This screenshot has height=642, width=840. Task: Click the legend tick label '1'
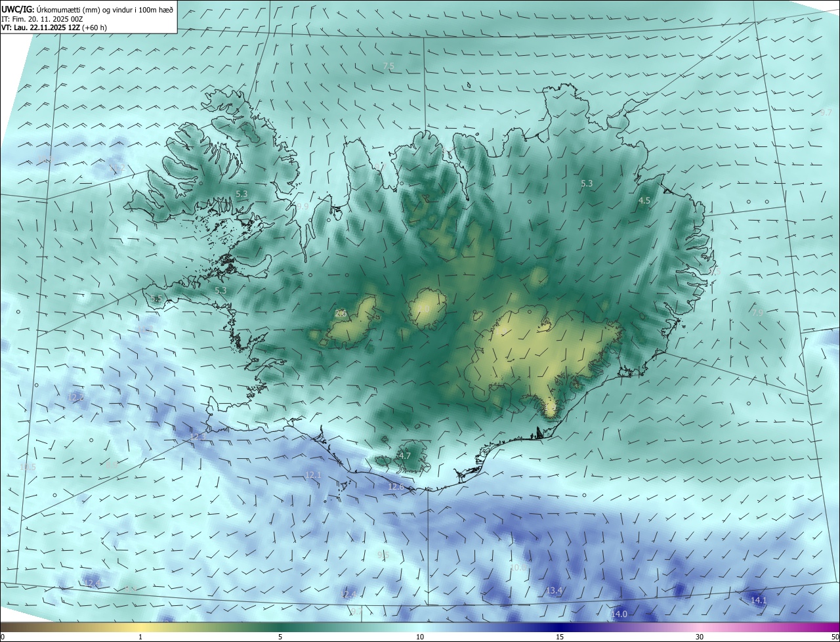click(140, 637)
